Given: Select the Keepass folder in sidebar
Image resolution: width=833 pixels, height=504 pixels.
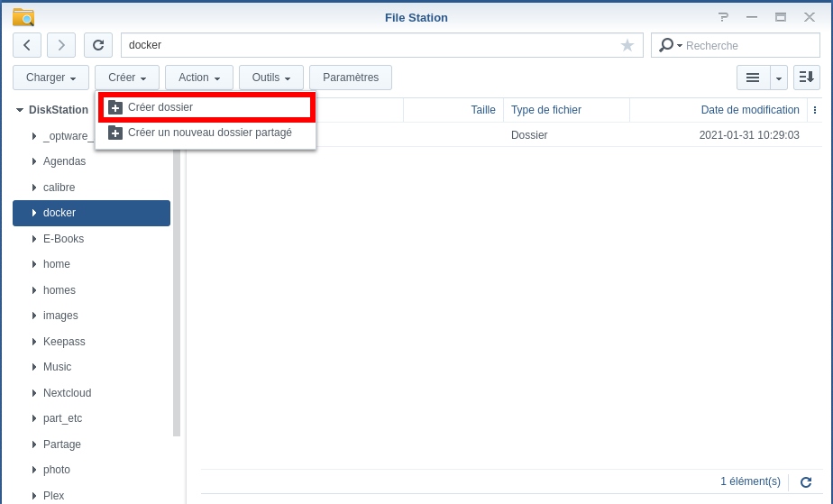Looking at the screenshot, I should click(x=64, y=342).
